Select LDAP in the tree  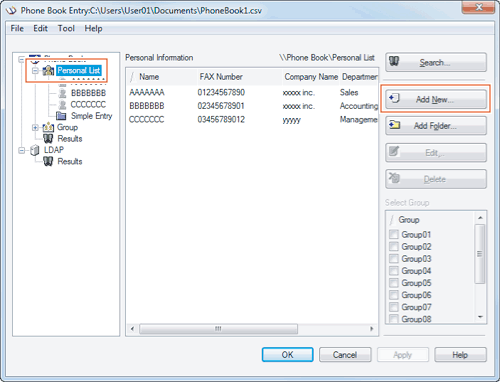point(54,150)
